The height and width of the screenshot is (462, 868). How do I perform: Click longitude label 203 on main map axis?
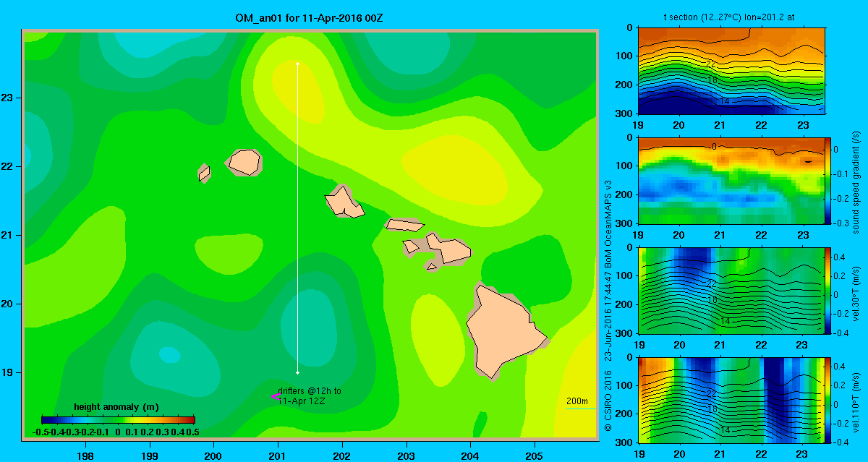406,455
